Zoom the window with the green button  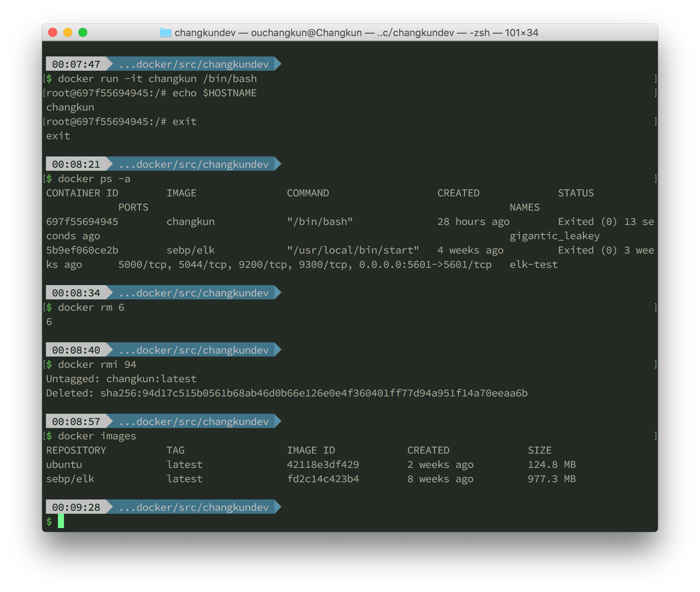[83, 33]
